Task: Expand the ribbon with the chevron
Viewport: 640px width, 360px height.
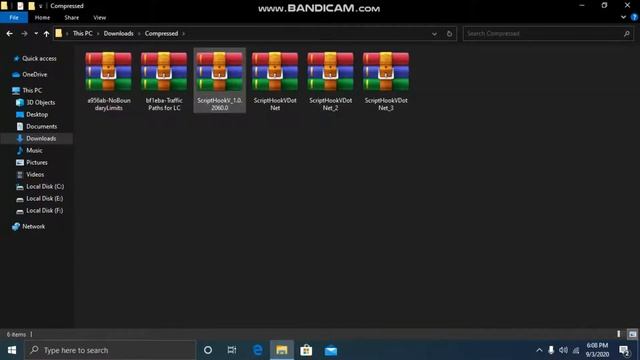Action: point(623,17)
